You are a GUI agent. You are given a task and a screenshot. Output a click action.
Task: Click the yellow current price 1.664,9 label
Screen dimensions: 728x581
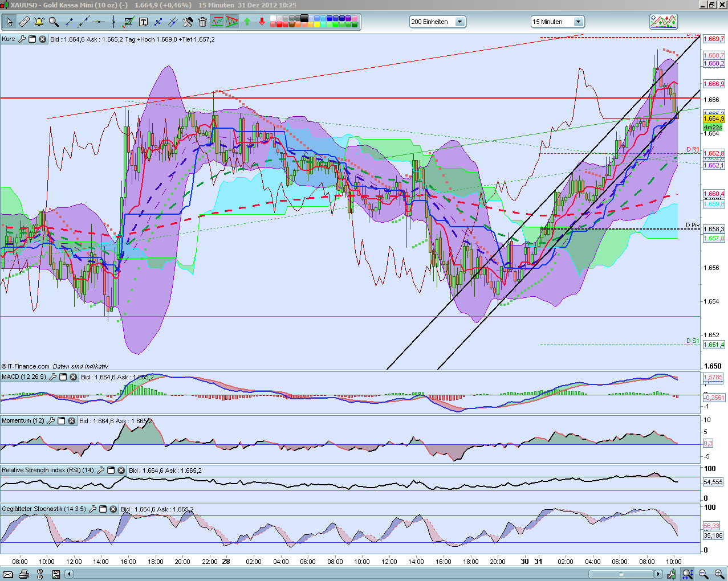pos(714,118)
